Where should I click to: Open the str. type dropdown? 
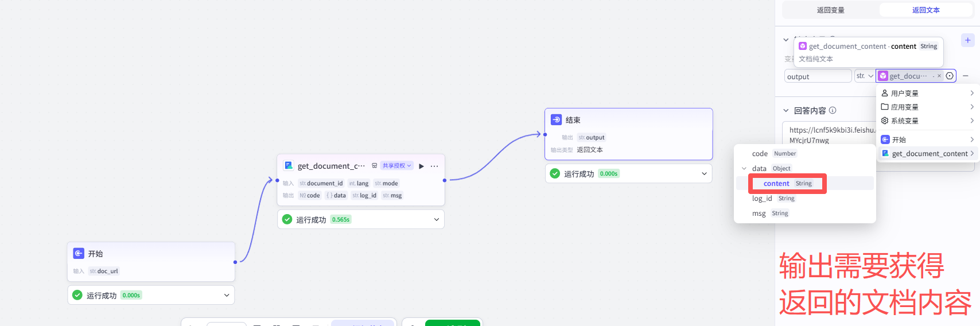click(865, 76)
